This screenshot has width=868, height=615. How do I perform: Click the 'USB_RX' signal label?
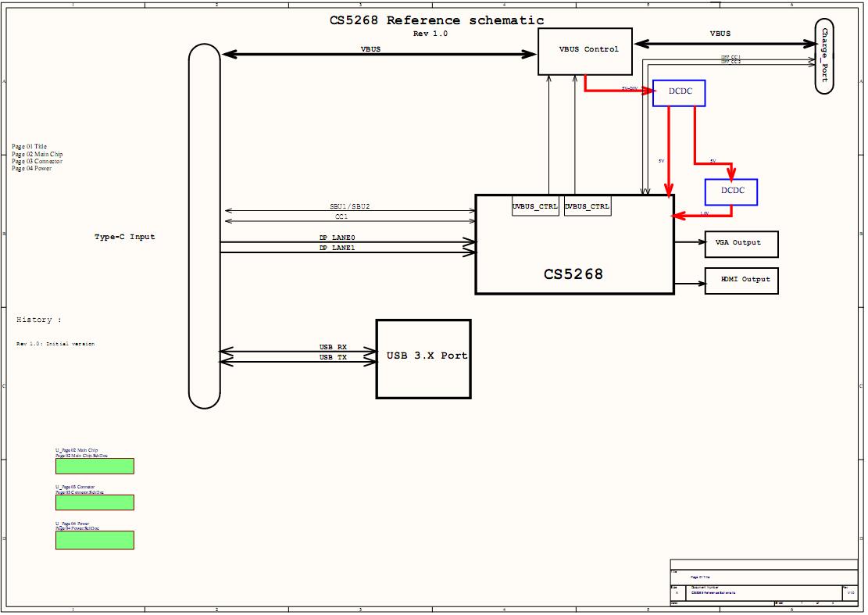[x=334, y=347]
